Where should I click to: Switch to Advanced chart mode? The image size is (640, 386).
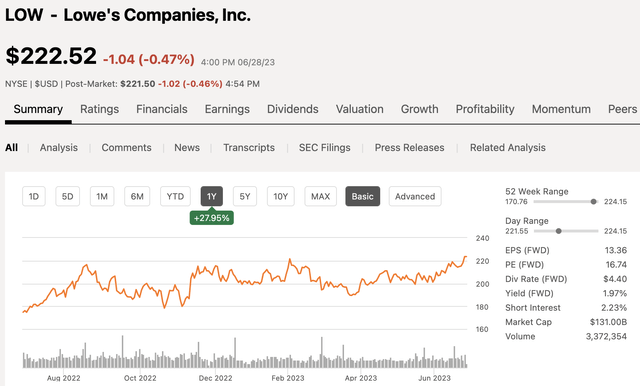tap(415, 196)
